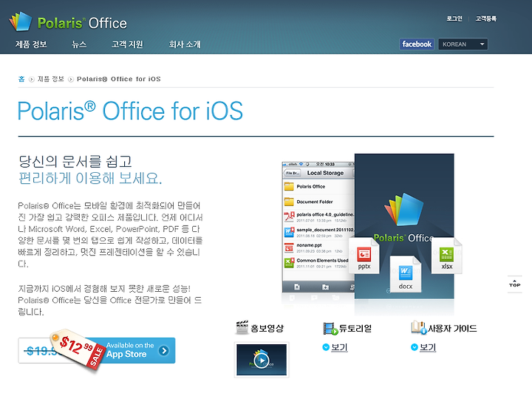
Task: Open 보기 link under 튜토리얼
Action: [339, 347]
